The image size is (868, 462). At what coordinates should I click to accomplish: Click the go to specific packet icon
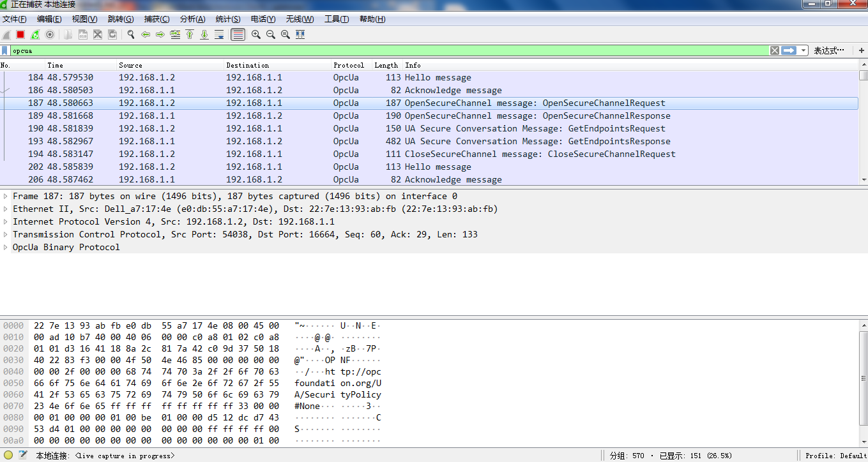point(175,34)
